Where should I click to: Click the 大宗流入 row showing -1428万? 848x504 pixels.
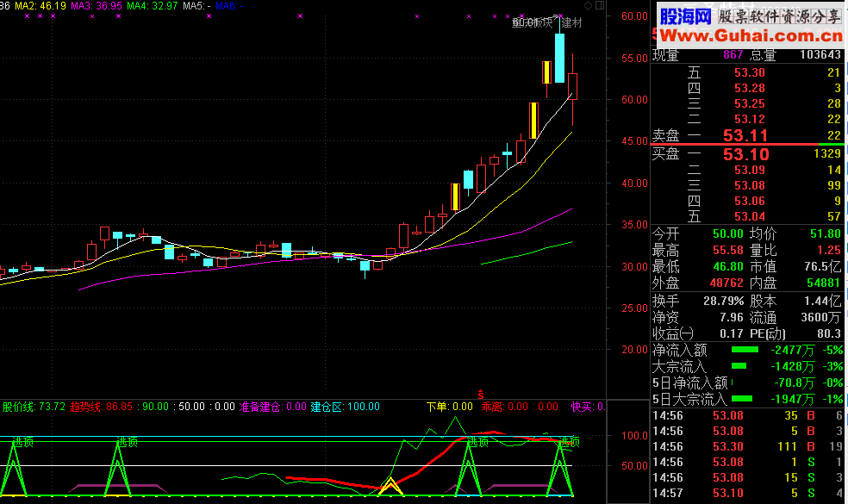point(747,367)
